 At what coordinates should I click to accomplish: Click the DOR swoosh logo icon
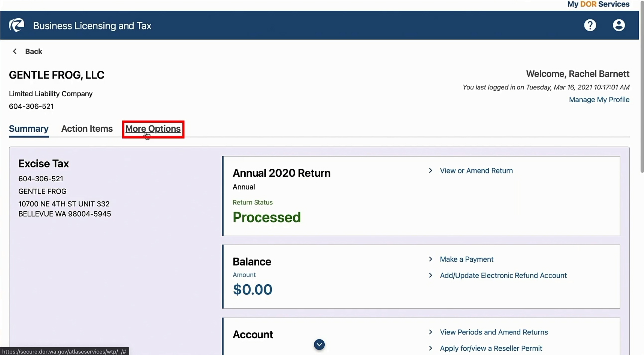click(17, 25)
